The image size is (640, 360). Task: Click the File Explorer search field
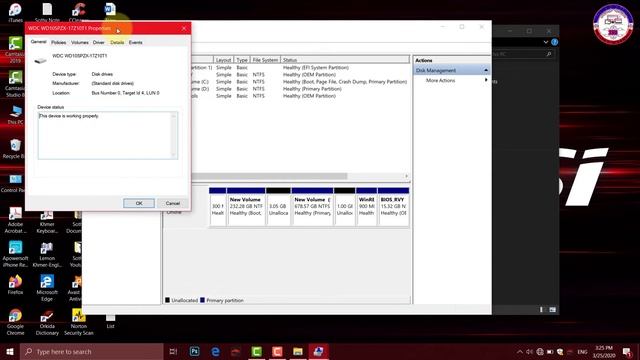[523, 54]
